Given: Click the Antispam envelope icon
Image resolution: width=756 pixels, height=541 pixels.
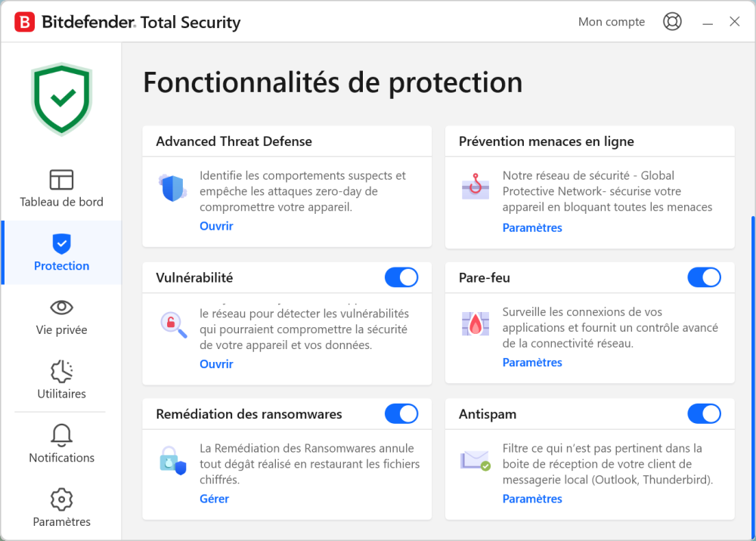Looking at the screenshot, I should pos(476,460).
